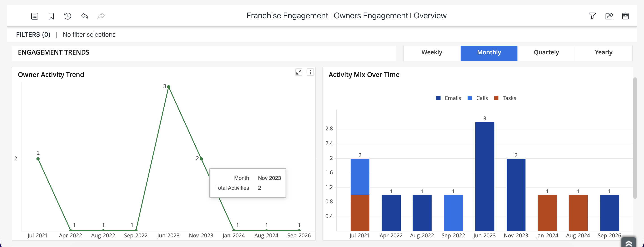
Task: Click the Sep 2026 Emails bar
Action: pyautogui.click(x=609, y=213)
